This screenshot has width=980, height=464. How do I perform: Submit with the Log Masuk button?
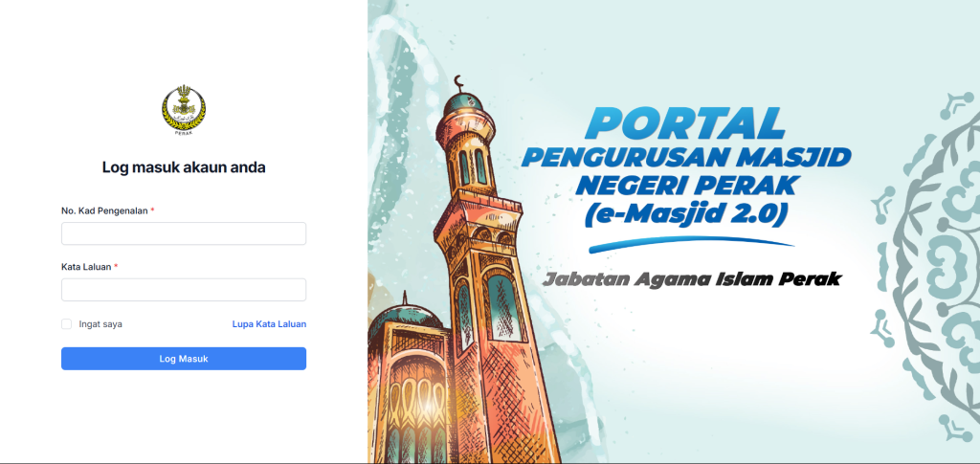(x=184, y=359)
